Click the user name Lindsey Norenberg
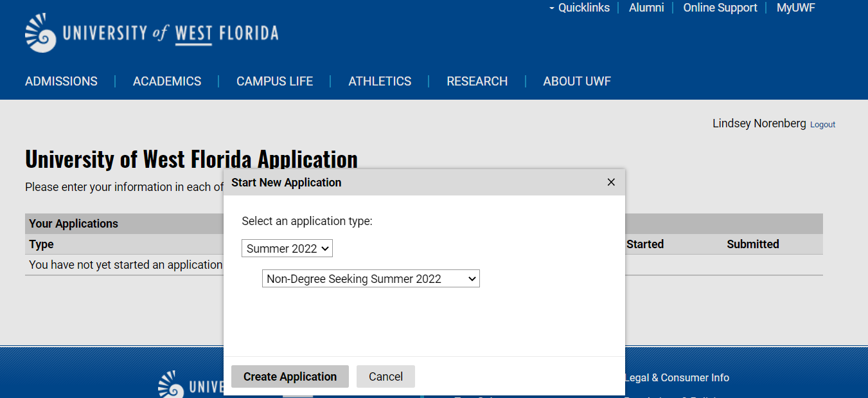The height and width of the screenshot is (398, 868). pos(759,123)
